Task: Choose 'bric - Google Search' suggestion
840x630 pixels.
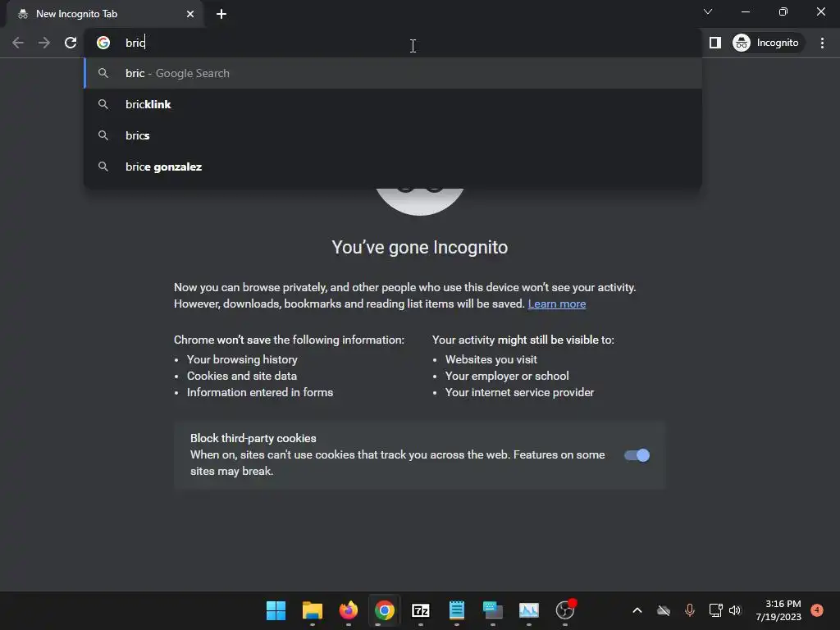Action: (x=393, y=73)
